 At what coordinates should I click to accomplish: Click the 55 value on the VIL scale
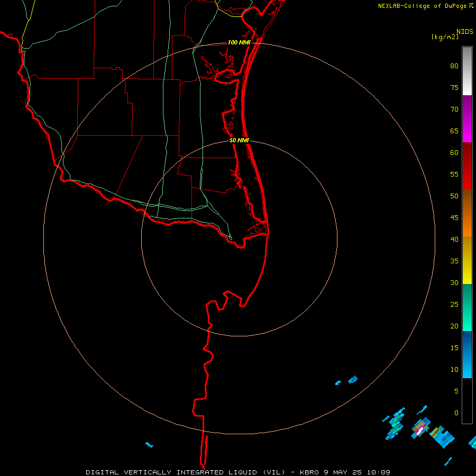(454, 174)
